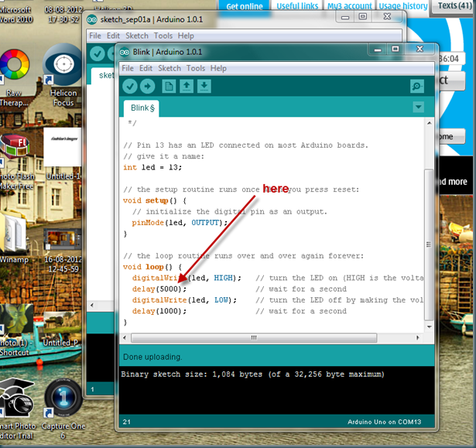Click the horizontal scrollbar thumb in code editor
This screenshot has height=448, width=476.
(x=254, y=337)
